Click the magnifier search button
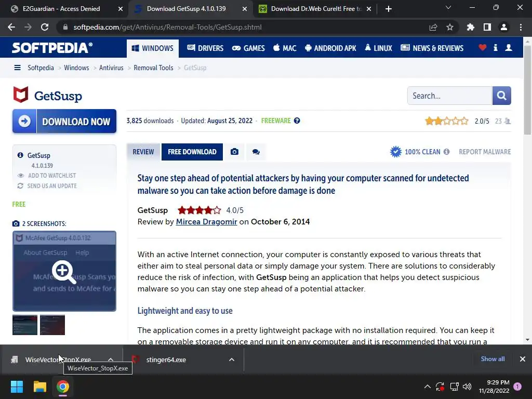The height and width of the screenshot is (399, 532). 501,96
